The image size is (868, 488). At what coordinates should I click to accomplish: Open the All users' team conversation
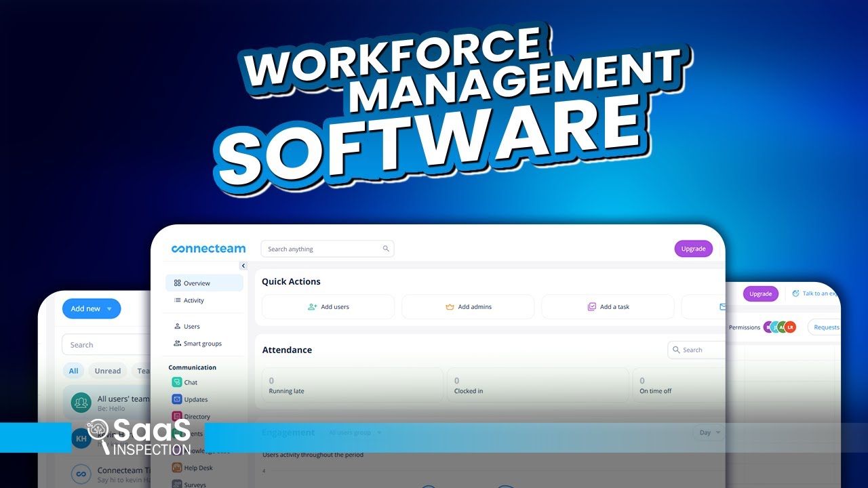pyautogui.click(x=107, y=403)
